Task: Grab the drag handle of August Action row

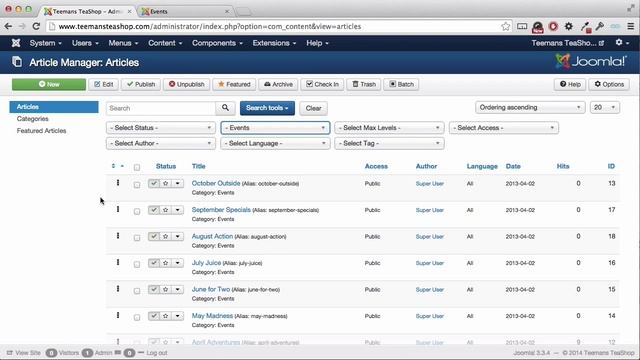Action: (x=118, y=236)
